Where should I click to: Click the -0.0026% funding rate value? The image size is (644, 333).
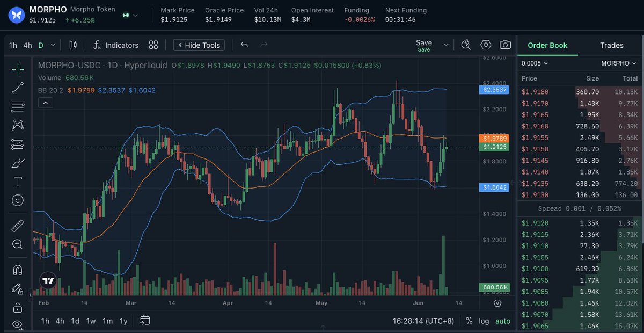359,20
